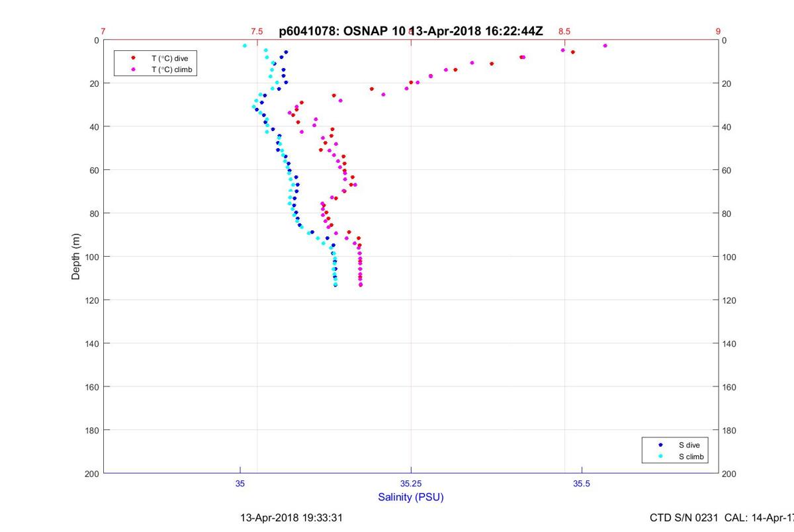
Task: Click the red temperature tick label 9
Action: point(718,31)
